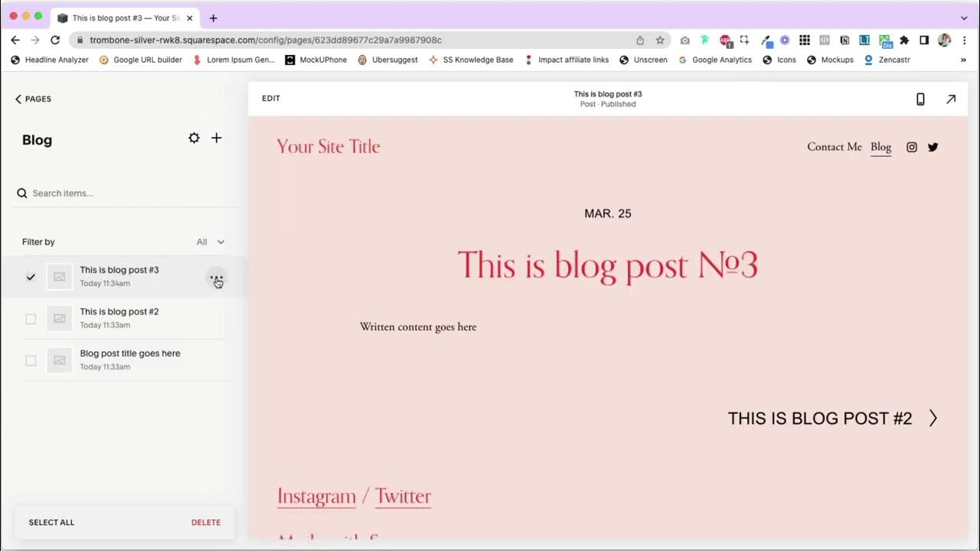The width and height of the screenshot is (980, 551).
Task: Open Lorem Ipsum Gen bookmark
Action: tap(234, 60)
